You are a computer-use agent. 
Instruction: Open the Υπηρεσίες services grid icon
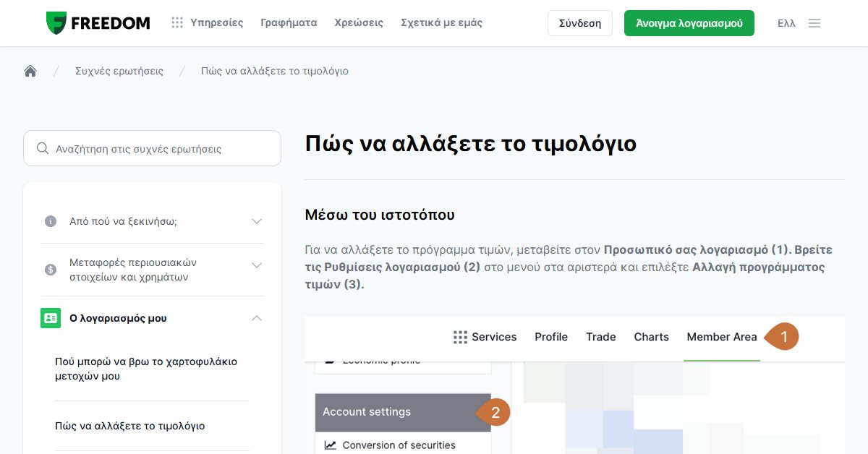tap(177, 23)
